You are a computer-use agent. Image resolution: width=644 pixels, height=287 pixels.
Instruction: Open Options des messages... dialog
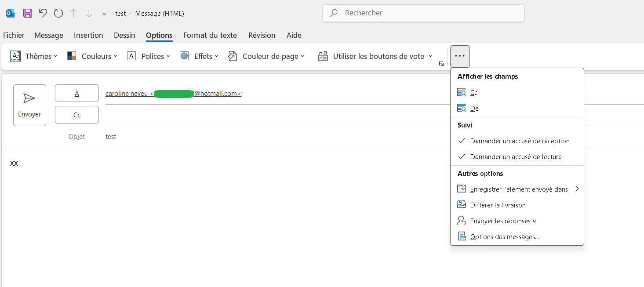pyautogui.click(x=517, y=237)
